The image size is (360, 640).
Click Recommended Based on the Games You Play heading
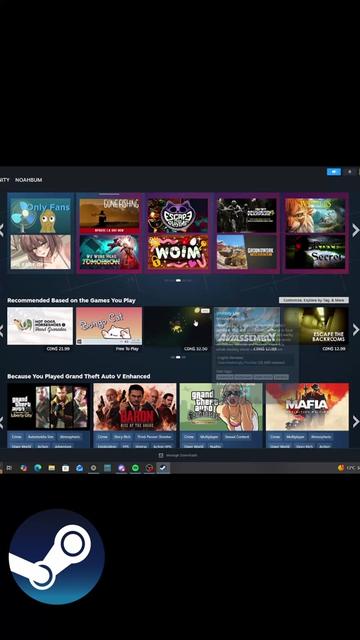(x=71, y=300)
